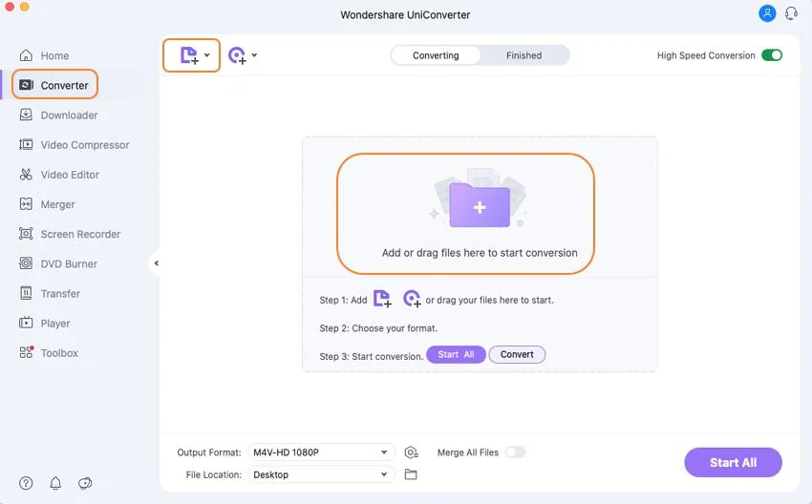Toggle High Speed Conversion switch

(x=772, y=55)
